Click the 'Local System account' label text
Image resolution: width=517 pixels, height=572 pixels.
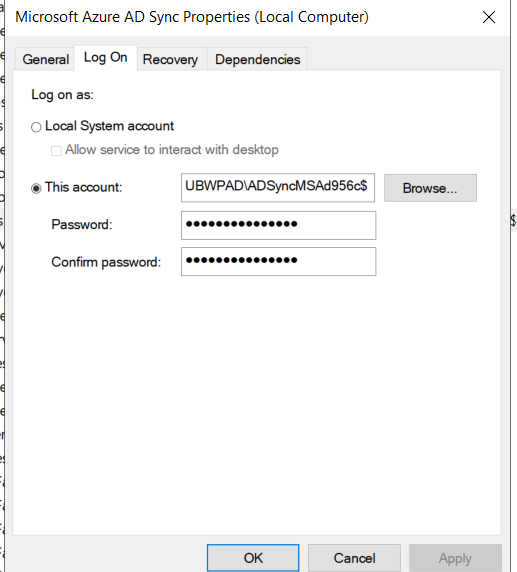point(109,126)
